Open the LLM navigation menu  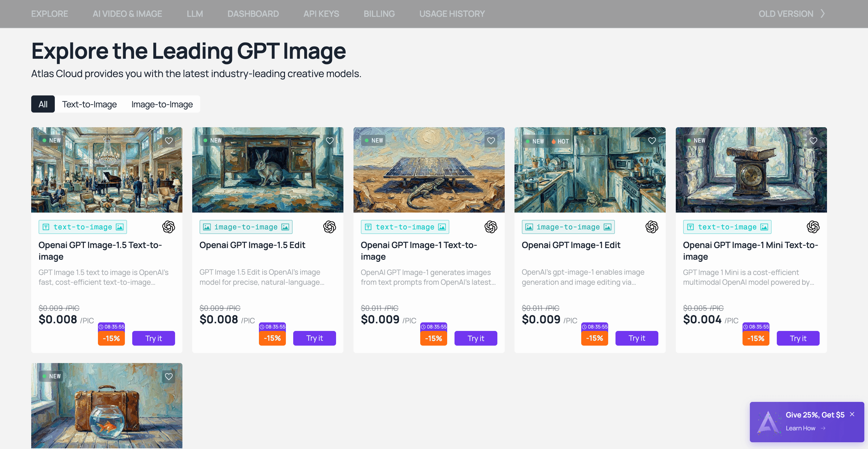click(194, 14)
